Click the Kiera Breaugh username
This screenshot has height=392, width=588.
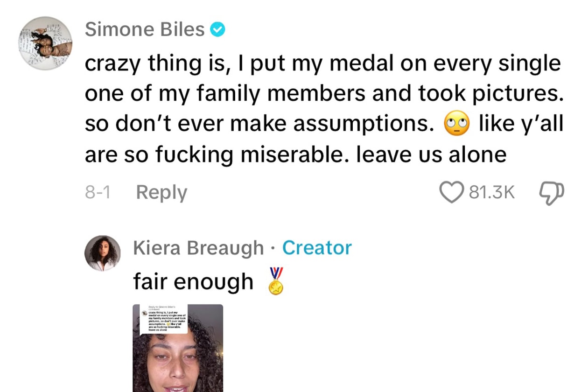point(198,248)
